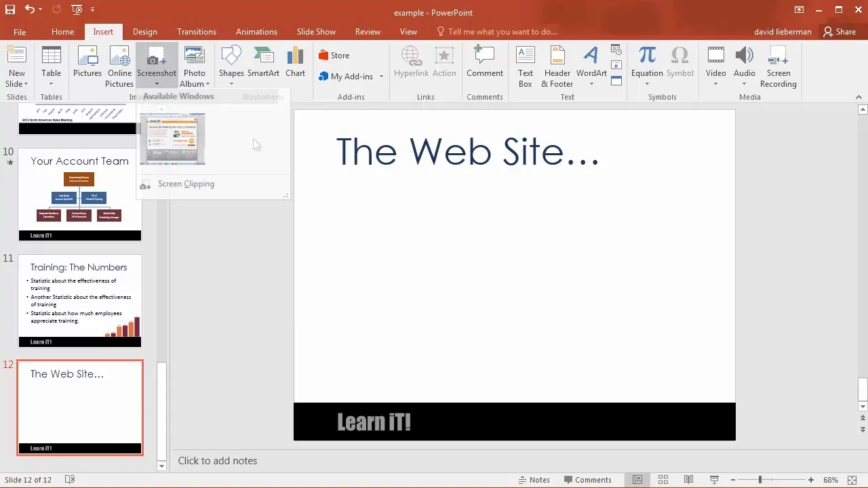
Task: Switch to Slide Sorter view
Action: [x=663, y=480]
